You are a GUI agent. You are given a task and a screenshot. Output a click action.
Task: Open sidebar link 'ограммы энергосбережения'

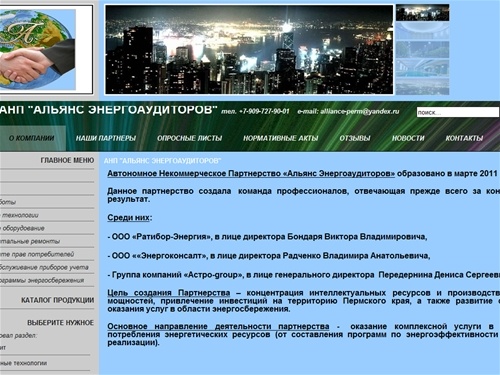tap(42, 280)
